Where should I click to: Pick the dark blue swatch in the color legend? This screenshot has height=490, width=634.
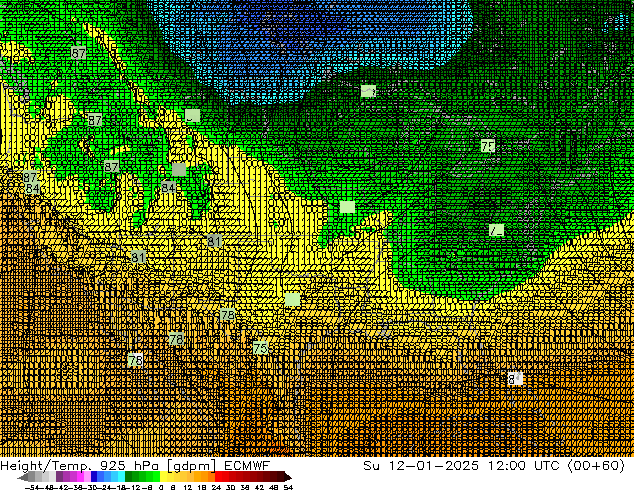pyautogui.click(x=94, y=477)
